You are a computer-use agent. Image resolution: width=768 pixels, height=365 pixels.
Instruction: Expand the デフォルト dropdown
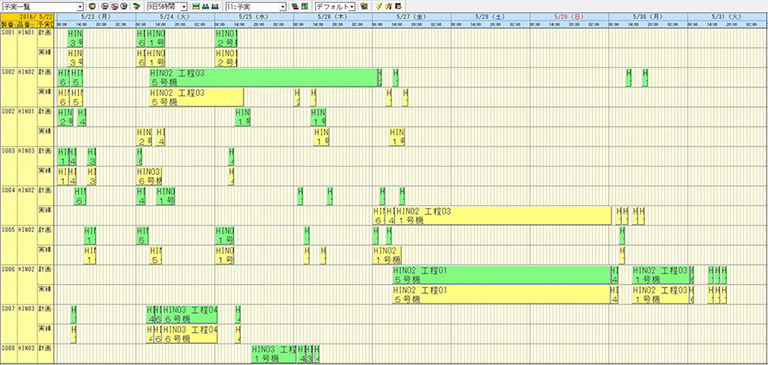[335, 7]
